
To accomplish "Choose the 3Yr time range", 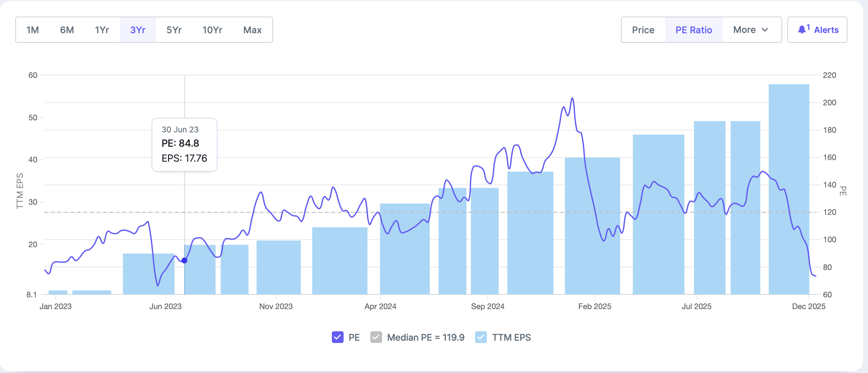I will tap(137, 30).
